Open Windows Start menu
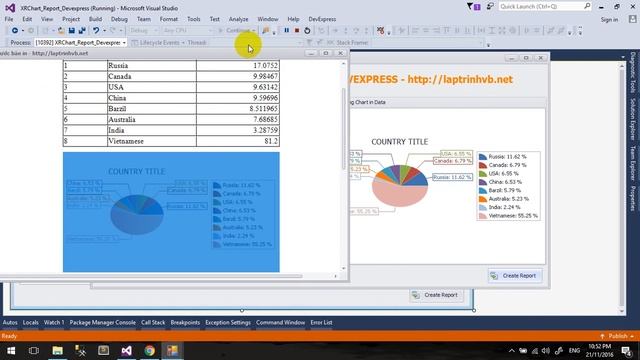 (x=11, y=351)
